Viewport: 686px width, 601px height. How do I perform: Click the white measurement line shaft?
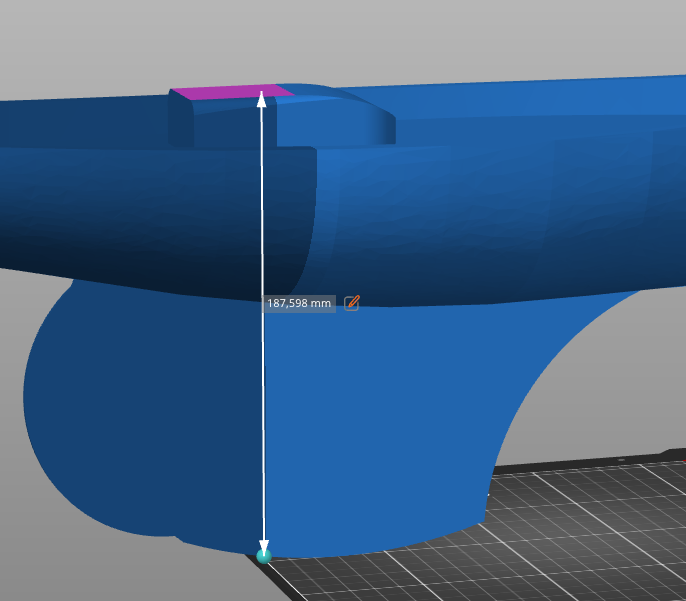pos(263,420)
